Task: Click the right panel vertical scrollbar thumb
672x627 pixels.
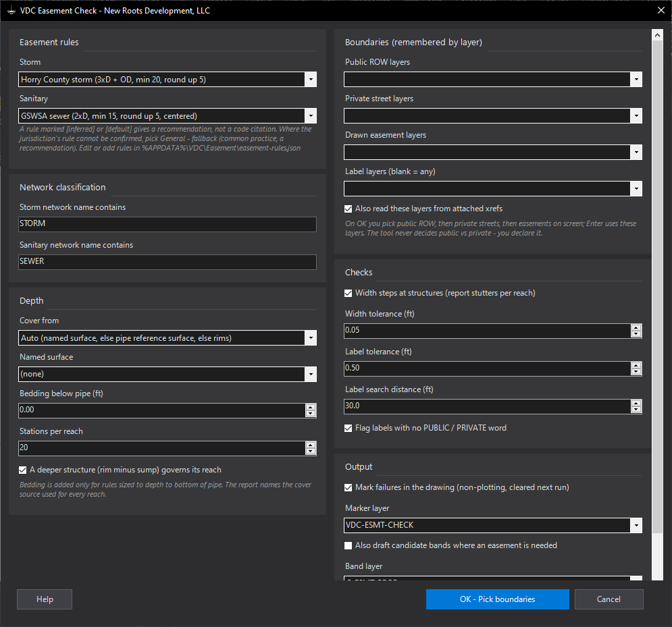Action: pyautogui.click(x=657, y=287)
